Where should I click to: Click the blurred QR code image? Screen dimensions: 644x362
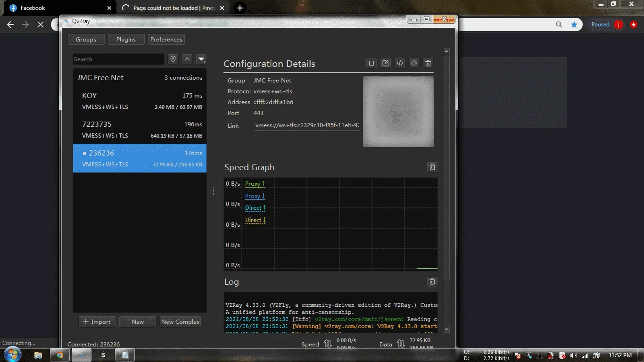click(398, 112)
